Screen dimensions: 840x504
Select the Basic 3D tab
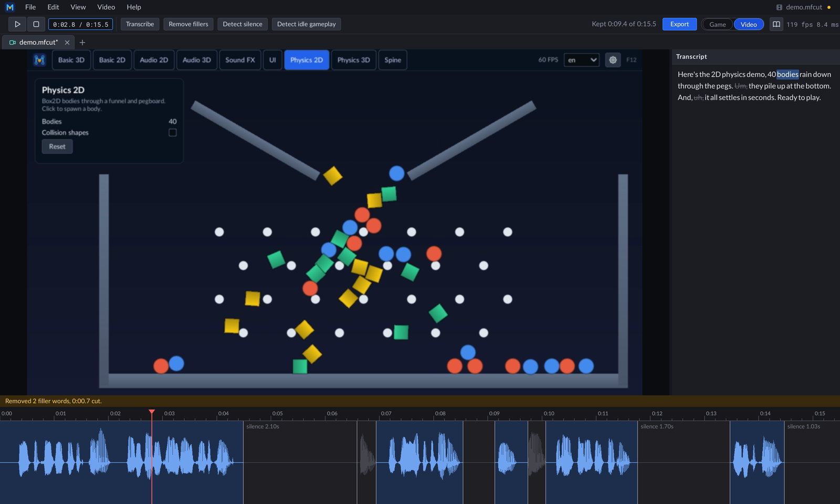pyautogui.click(x=71, y=60)
